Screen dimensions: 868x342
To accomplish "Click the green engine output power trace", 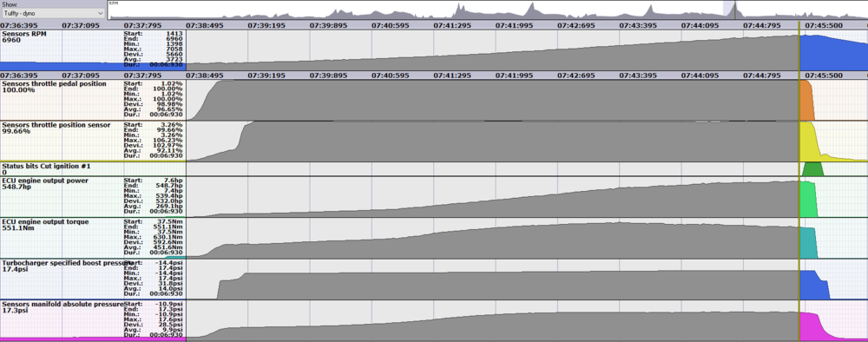I will click(808, 201).
